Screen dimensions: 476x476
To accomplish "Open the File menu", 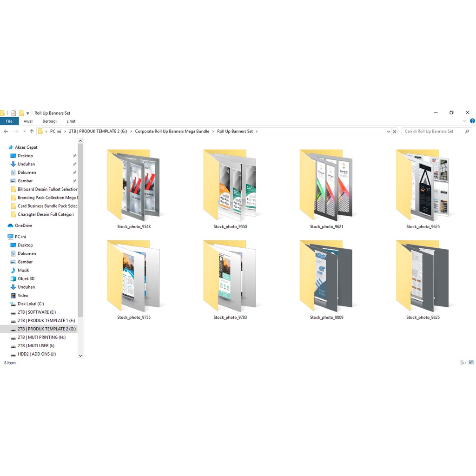I will [9, 121].
